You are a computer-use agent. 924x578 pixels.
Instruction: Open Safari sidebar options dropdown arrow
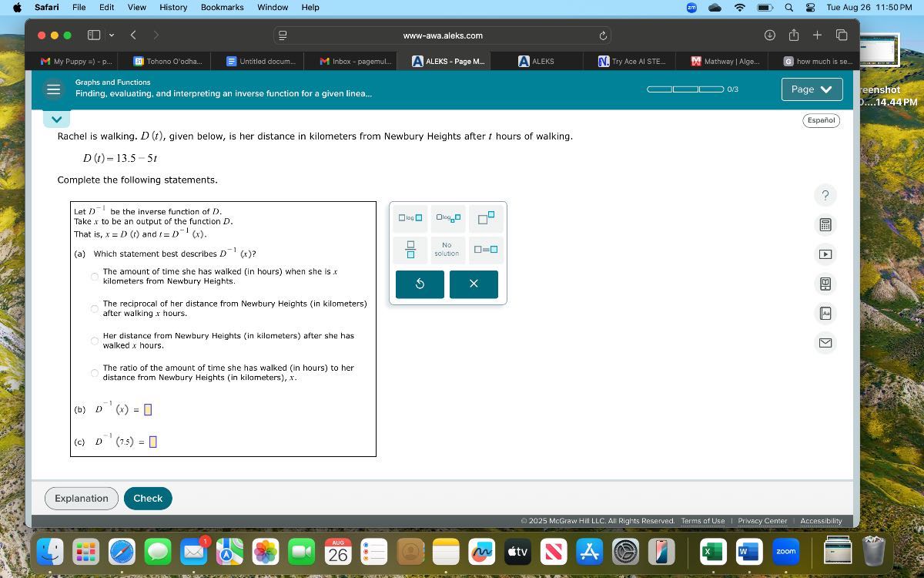click(112, 35)
